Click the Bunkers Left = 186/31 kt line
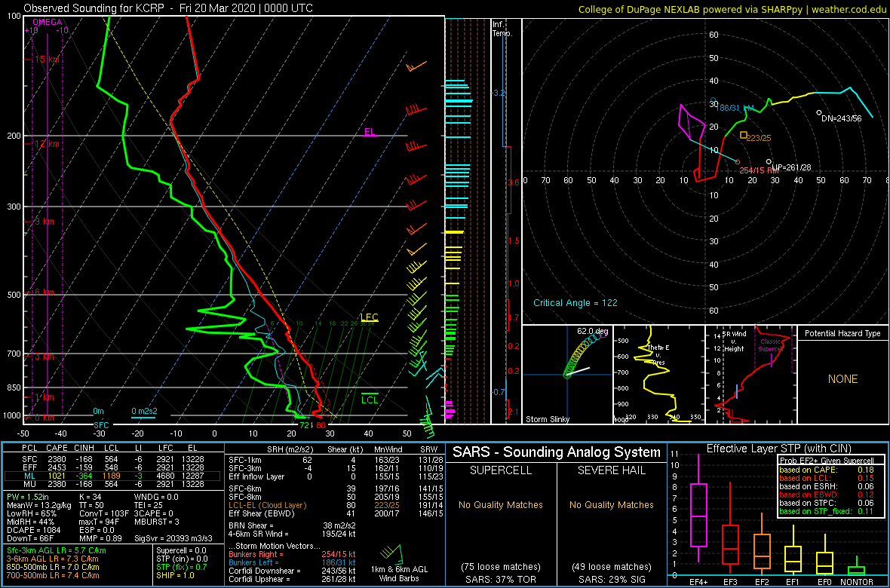The width and height of the screenshot is (890, 588). [293, 562]
